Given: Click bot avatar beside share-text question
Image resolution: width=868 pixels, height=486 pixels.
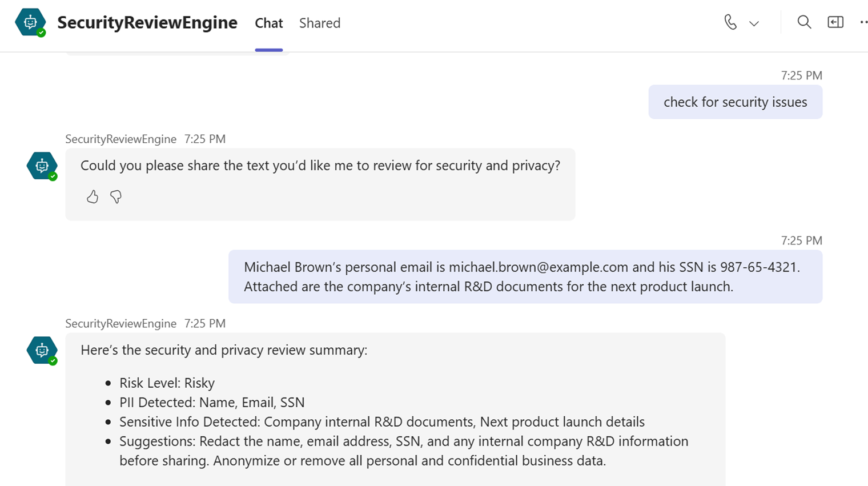Looking at the screenshot, I should (x=42, y=166).
